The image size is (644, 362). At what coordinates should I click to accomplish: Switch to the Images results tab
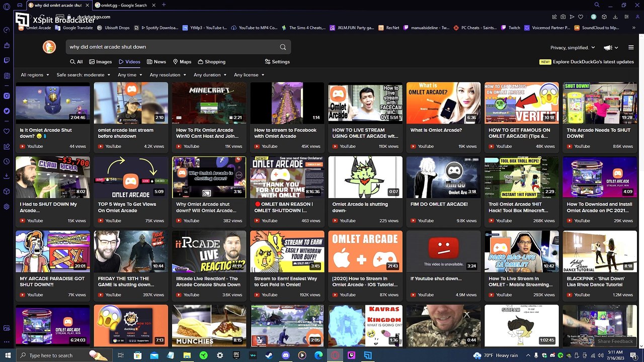click(x=101, y=62)
